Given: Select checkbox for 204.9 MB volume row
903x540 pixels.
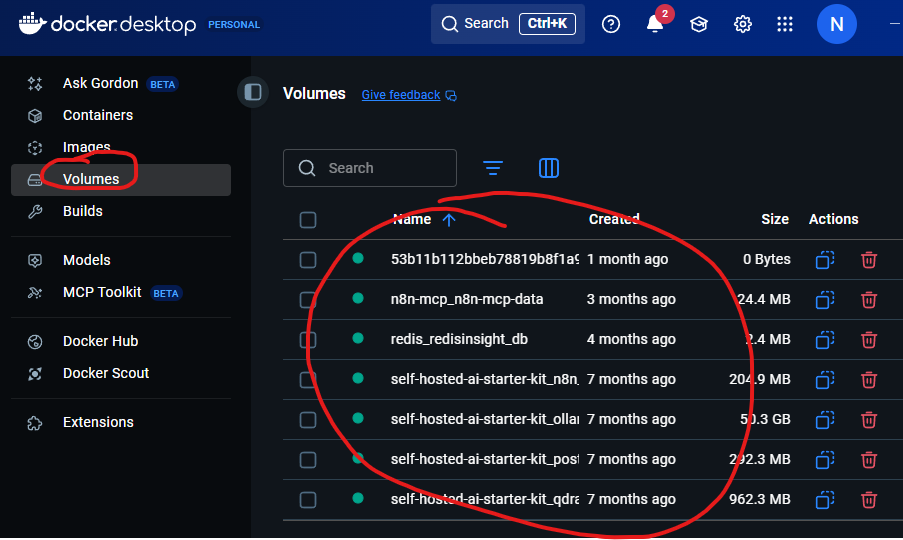Looking at the screenshot, I should tap(308, 380).
